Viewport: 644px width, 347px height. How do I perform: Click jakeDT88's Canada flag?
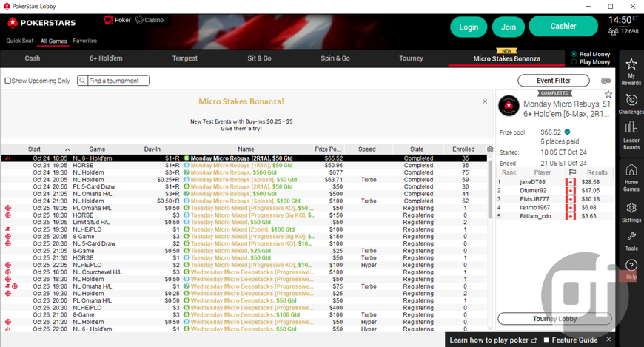click(x=571, y=182)
